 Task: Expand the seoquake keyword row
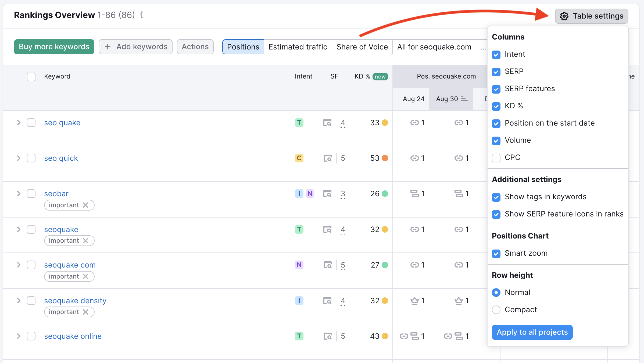tap(18, 229)
